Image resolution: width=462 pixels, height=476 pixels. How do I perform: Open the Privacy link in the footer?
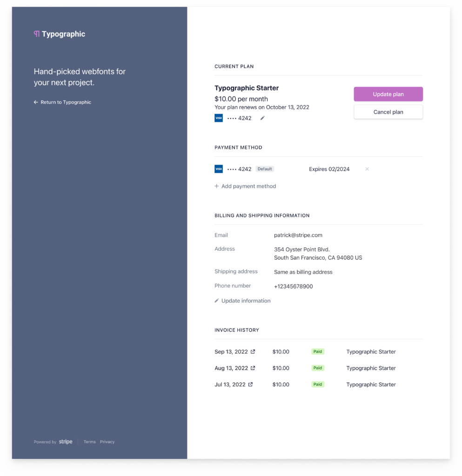click(107, 442)
